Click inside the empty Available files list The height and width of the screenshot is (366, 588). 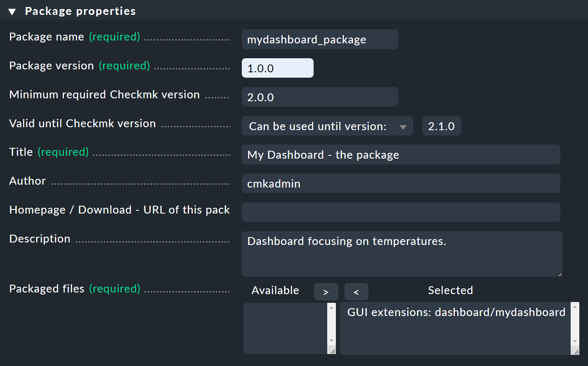pyautogui.click(x=286, y=328)
